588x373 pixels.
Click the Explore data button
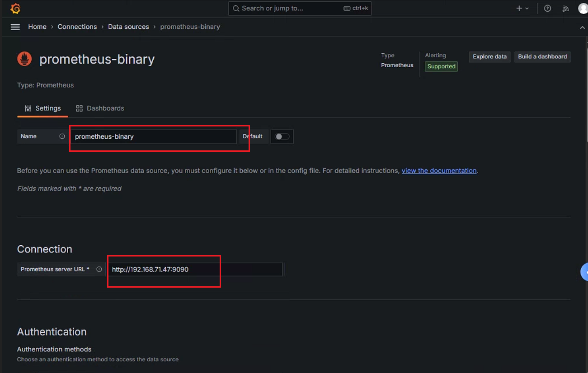489,57
